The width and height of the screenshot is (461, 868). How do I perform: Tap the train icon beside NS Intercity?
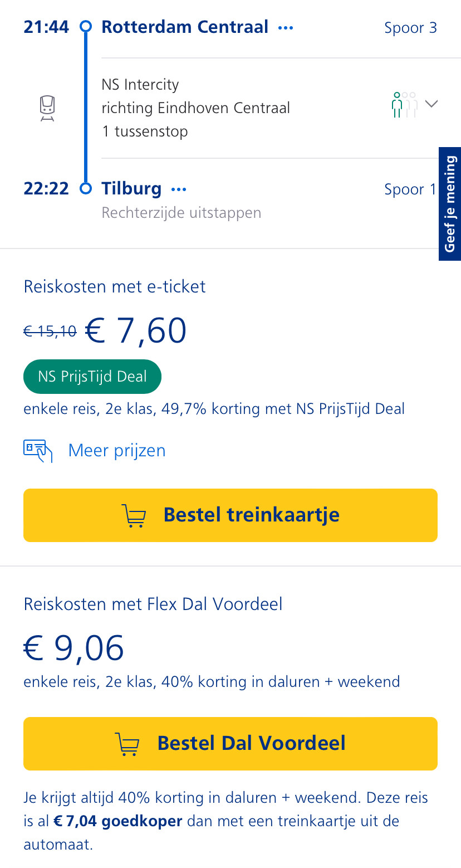47,108
